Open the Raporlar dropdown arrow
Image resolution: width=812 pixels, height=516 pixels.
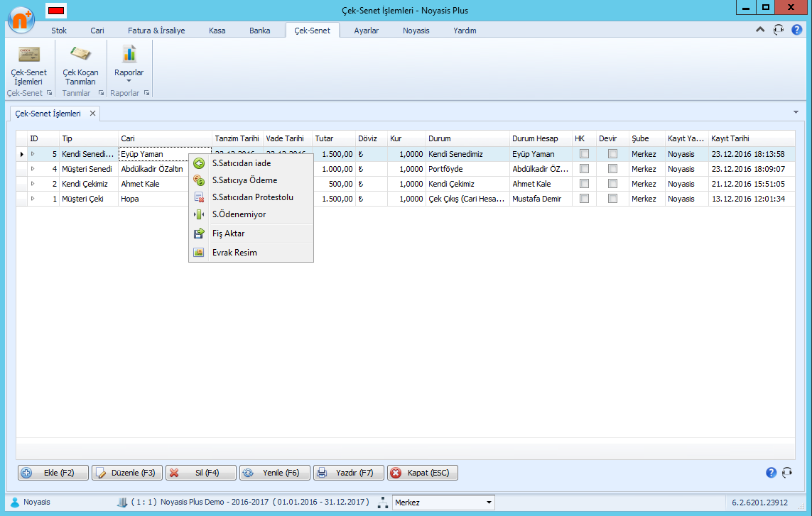[x=129, y=81]
